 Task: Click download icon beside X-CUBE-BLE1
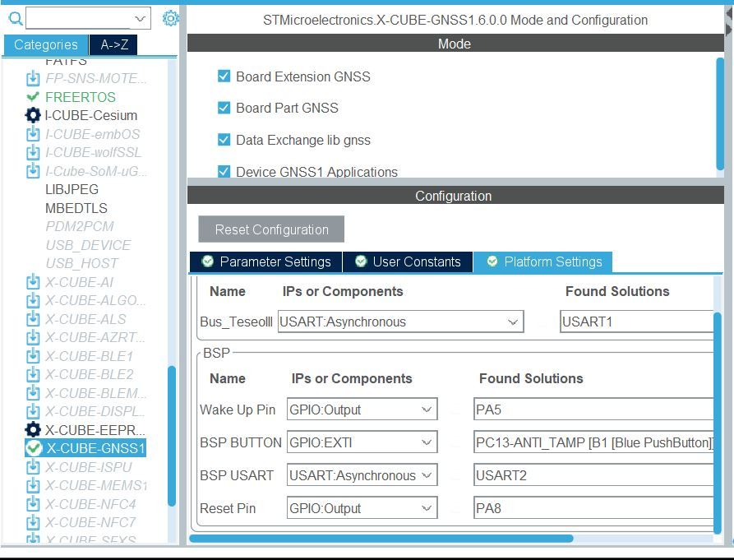click(33, 356)
